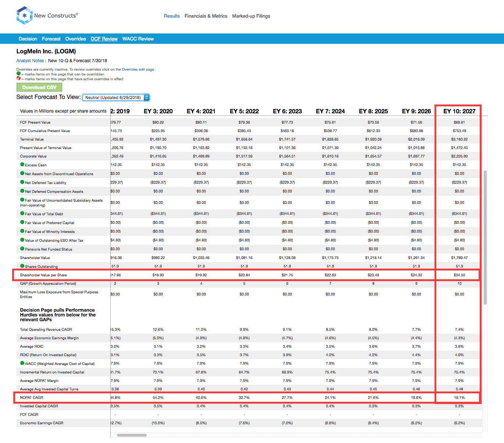Switch to the Decision tab
The height and width of the screenshot is (443, 504).
point(28,39)
